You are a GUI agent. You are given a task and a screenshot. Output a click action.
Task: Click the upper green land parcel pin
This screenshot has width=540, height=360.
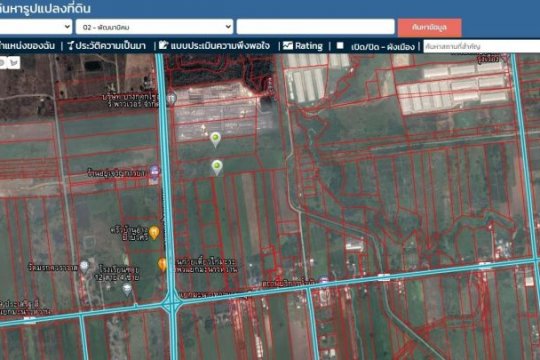[x=216, y=139]
